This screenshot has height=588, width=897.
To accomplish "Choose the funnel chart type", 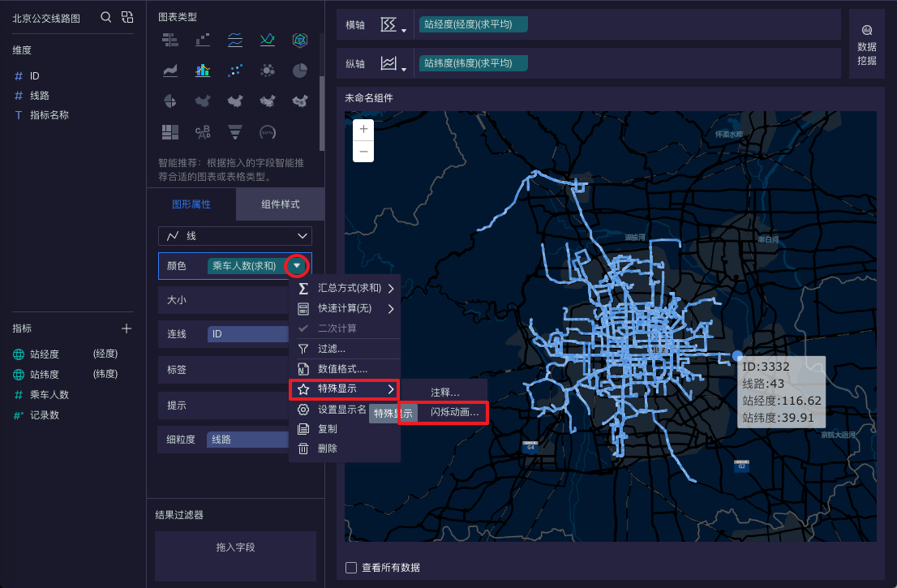I will tap(235, 132).
